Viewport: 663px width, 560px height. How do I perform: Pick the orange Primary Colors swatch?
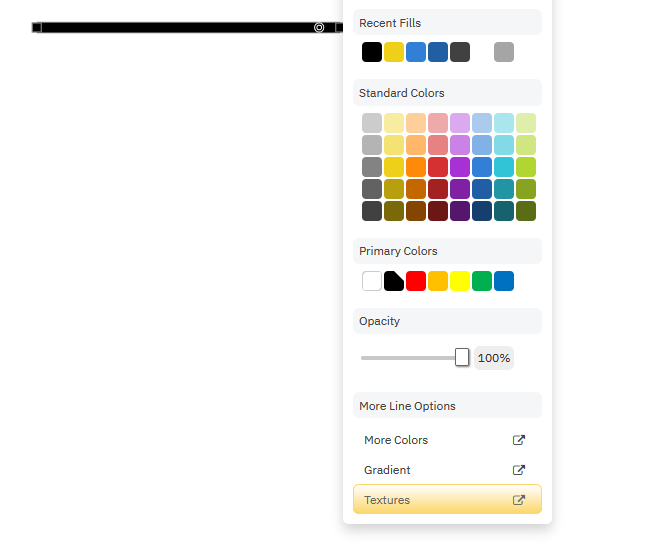pyautogui.click(x=438, y=281)
